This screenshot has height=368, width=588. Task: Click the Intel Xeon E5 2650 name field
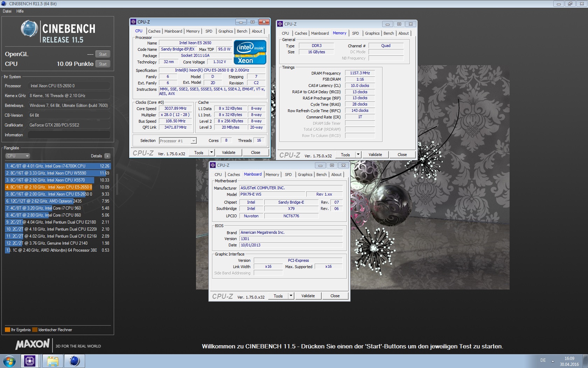coord(195,43)
